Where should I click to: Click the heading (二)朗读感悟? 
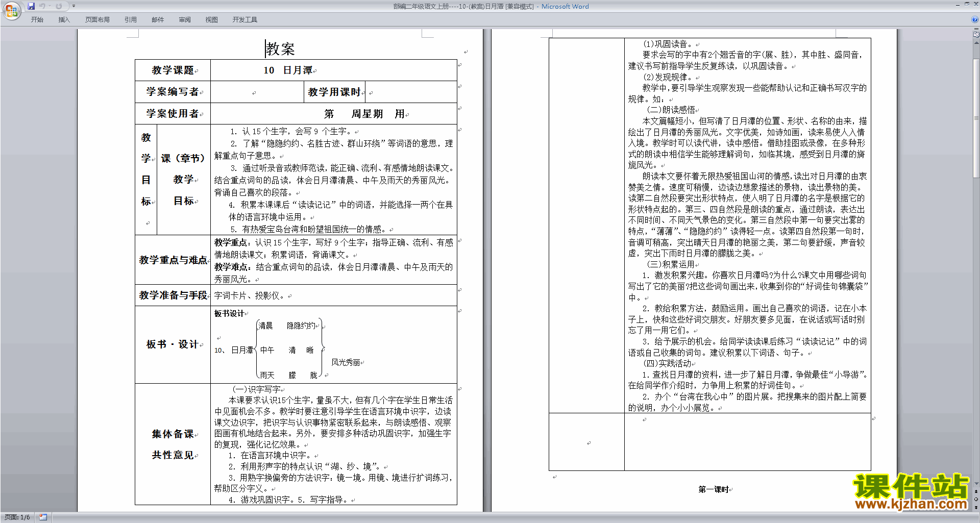click(x=671, y=110)
